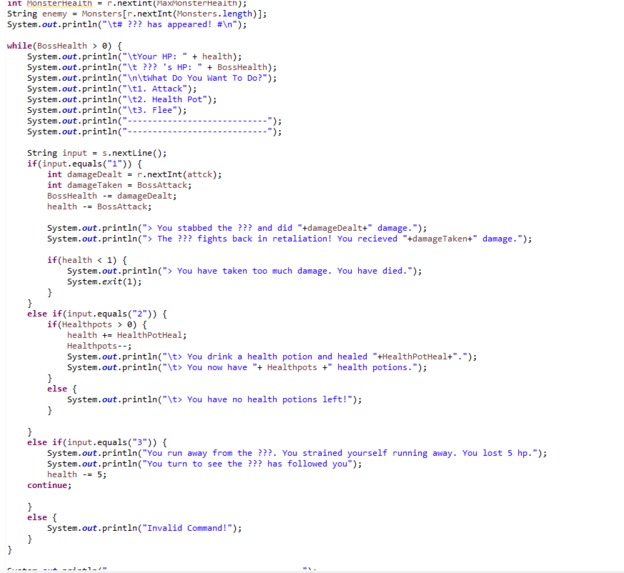Click the line 'if(health < 1) {'

[87, 260]
